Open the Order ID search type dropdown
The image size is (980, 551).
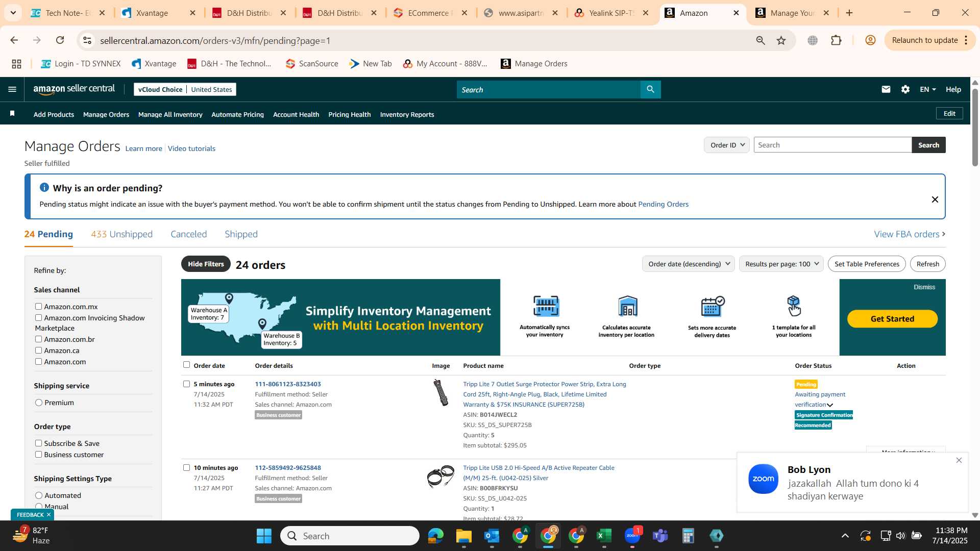(726, 145)
